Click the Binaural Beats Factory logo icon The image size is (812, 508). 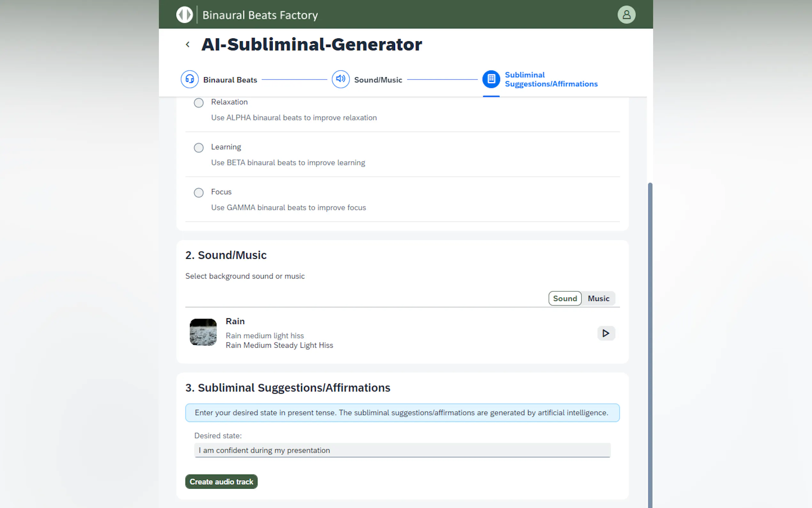[184, 15]
